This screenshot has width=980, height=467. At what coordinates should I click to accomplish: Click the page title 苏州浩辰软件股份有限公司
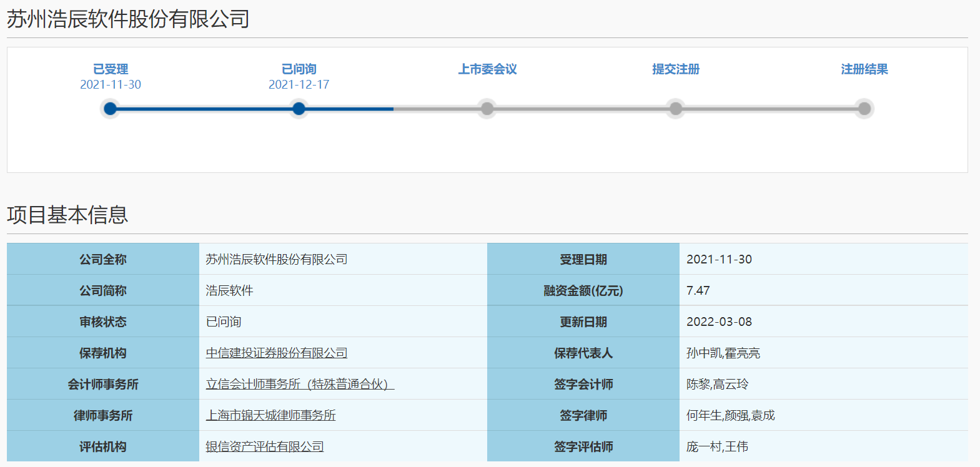click(128, 19)
